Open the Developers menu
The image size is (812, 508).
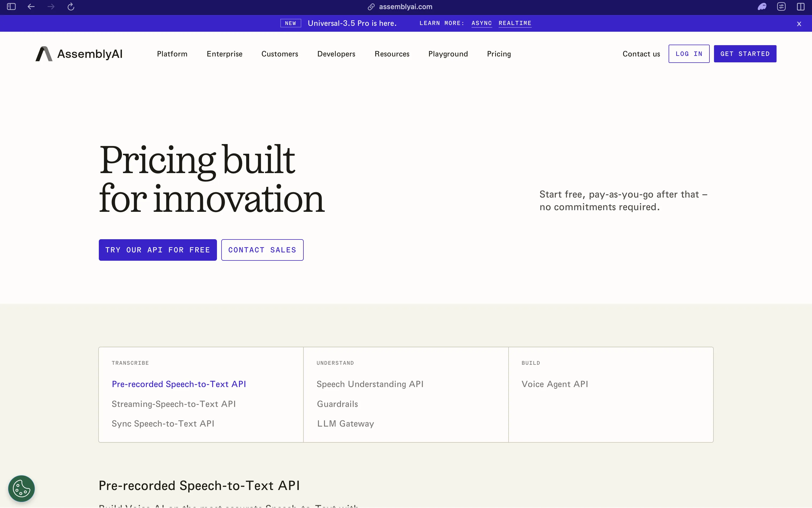pos(336,54)
